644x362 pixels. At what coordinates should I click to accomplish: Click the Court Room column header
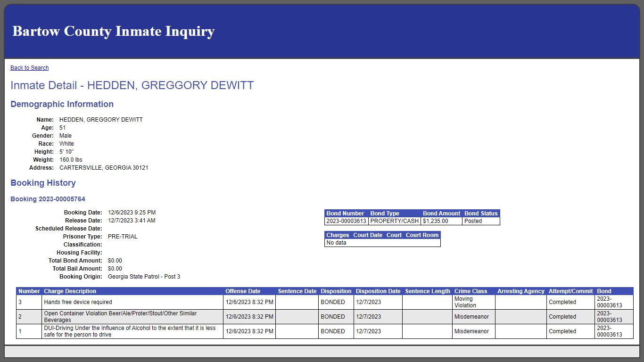(422, 235)
